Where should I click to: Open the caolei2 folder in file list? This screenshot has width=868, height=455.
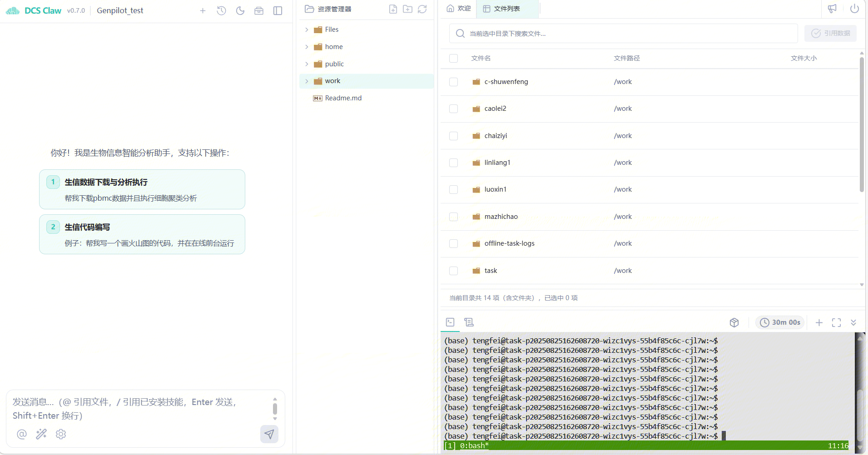point(495,109)
